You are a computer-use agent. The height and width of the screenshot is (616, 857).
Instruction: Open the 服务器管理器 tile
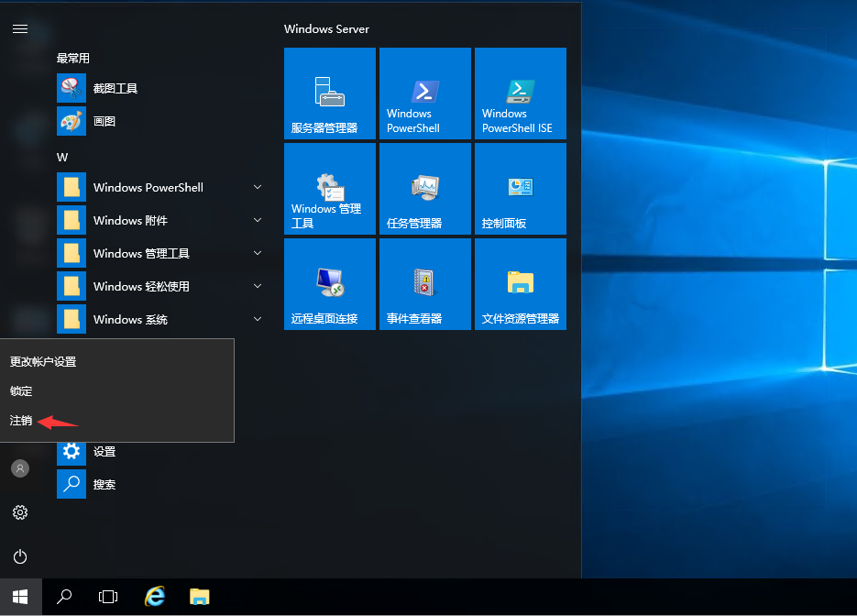click(330, 93)
